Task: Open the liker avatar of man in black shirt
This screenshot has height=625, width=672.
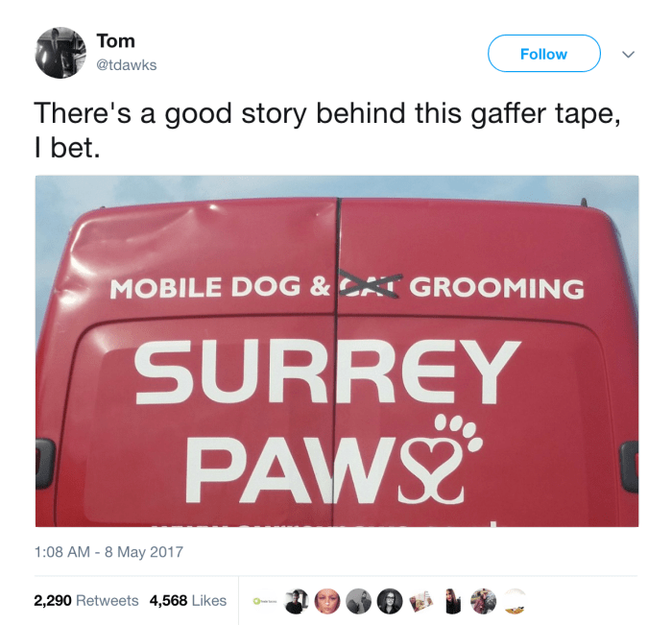Action: (x=296, y=601)
